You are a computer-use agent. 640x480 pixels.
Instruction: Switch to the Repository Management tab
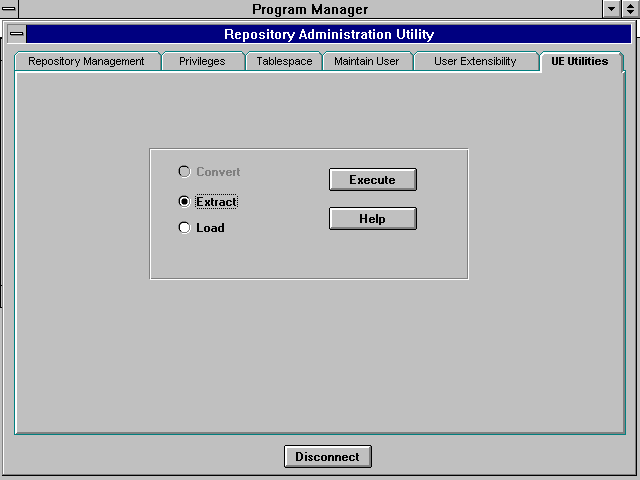tap(86, 61)
